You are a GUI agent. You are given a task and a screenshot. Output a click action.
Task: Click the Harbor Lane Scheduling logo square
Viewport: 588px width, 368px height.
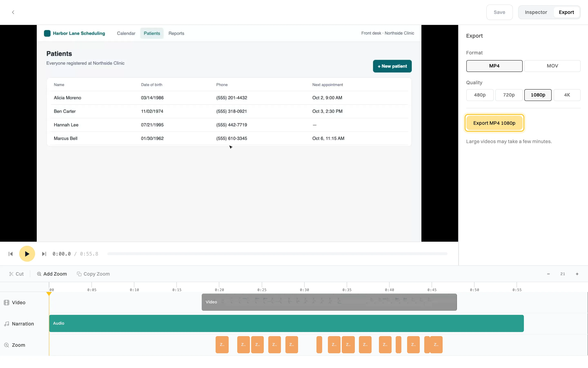pos(47,33)
